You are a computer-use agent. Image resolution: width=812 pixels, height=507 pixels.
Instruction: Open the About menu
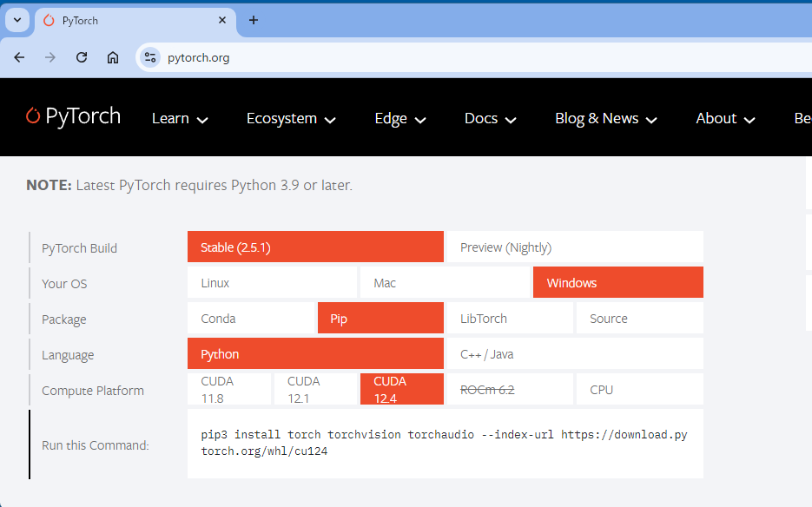point(725,119)
